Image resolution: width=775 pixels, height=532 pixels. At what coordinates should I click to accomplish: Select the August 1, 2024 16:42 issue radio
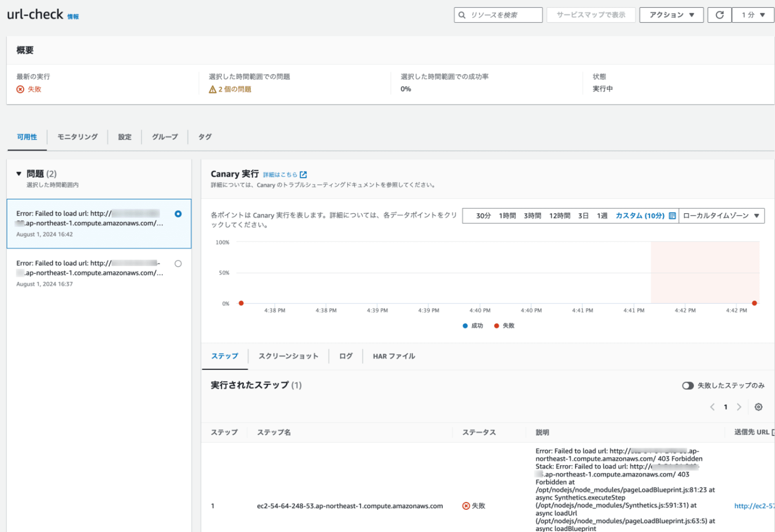coord(178,214)
